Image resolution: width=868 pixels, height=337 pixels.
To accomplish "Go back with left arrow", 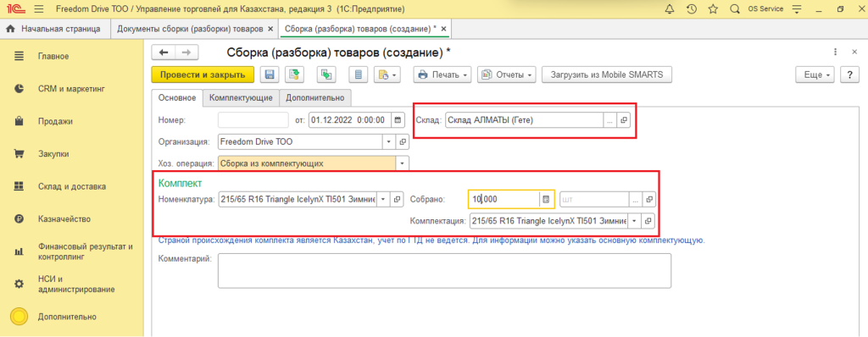I will [164, 52].
